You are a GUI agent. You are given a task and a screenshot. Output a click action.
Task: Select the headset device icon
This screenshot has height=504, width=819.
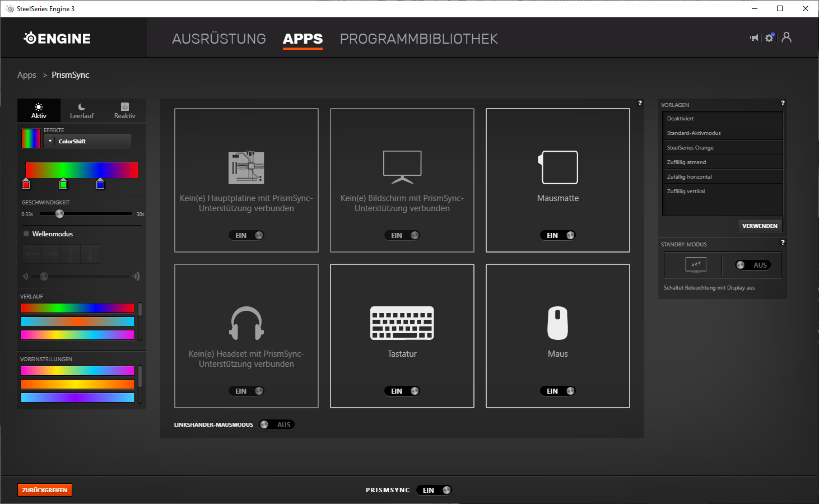[246, 323]
